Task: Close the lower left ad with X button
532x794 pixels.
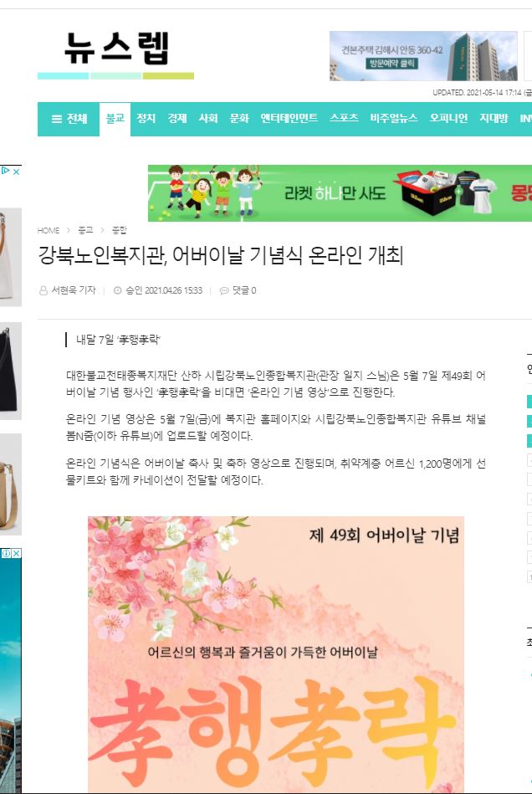Action: point(17,553)
